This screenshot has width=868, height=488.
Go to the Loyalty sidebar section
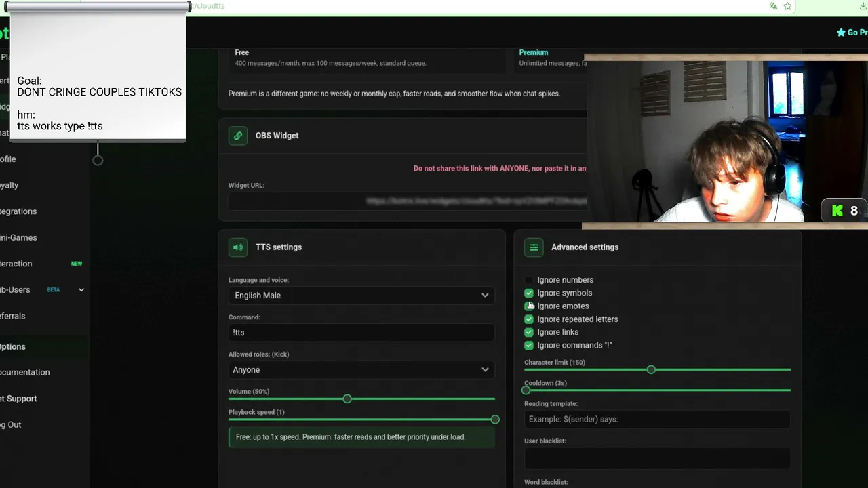(x=9, y=185)
